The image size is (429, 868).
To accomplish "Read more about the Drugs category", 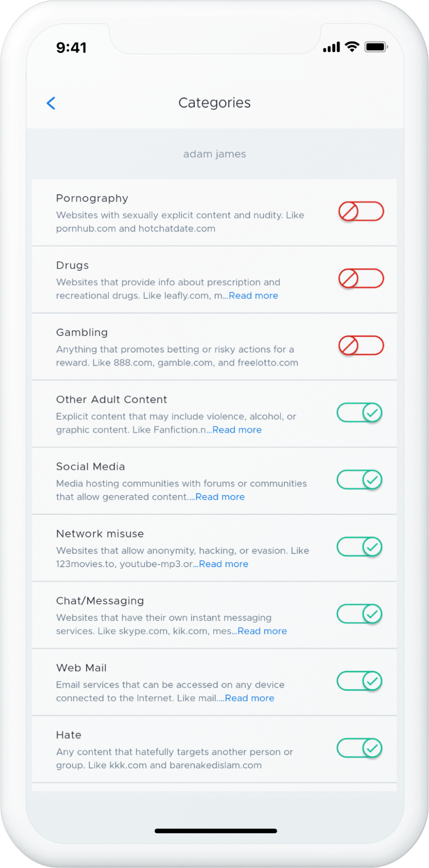I will pos(254,296).
